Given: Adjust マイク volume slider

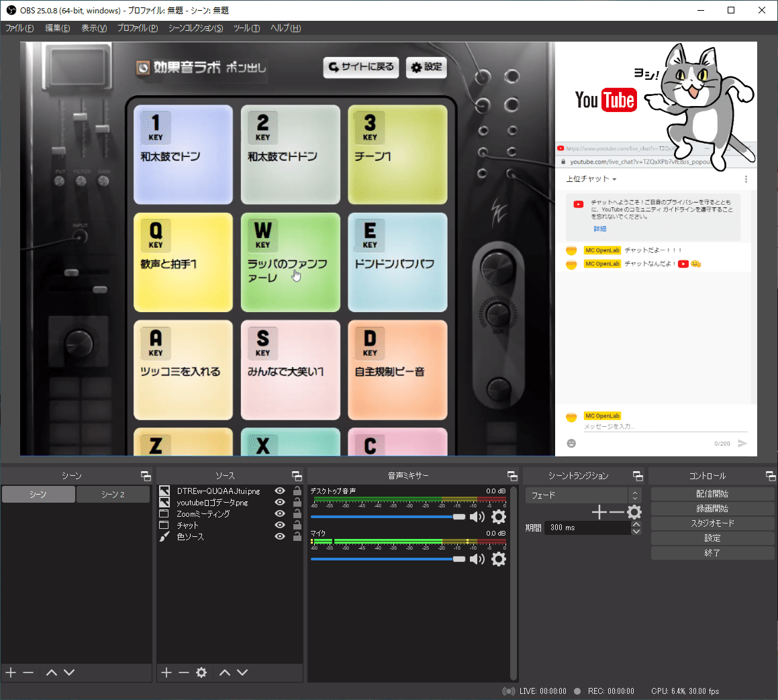Looking at the screenshot, I should (x=388, y=559).
